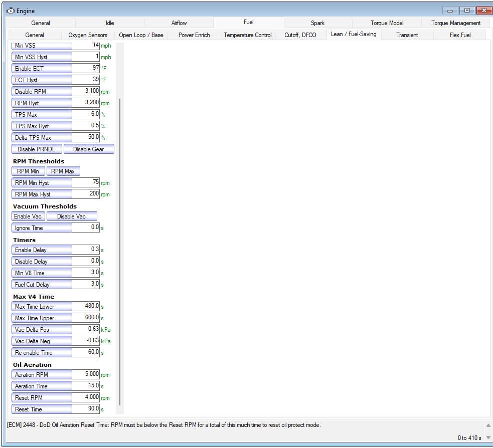Click the Disable RPM value 3,100
Image resolution: width=493 pixels, height=448 pixels.
[86, 91]
